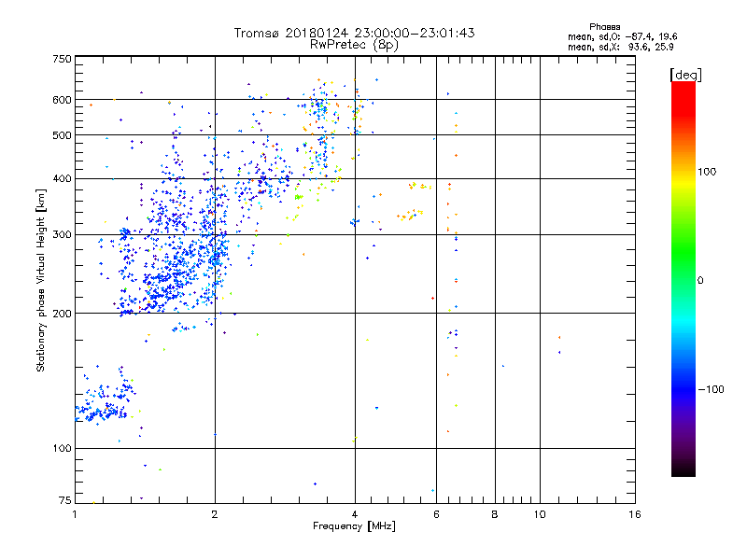Click the 'Phases' statistics heading
The height and width of the screenshot is (560, 747).
click(604, 27)
